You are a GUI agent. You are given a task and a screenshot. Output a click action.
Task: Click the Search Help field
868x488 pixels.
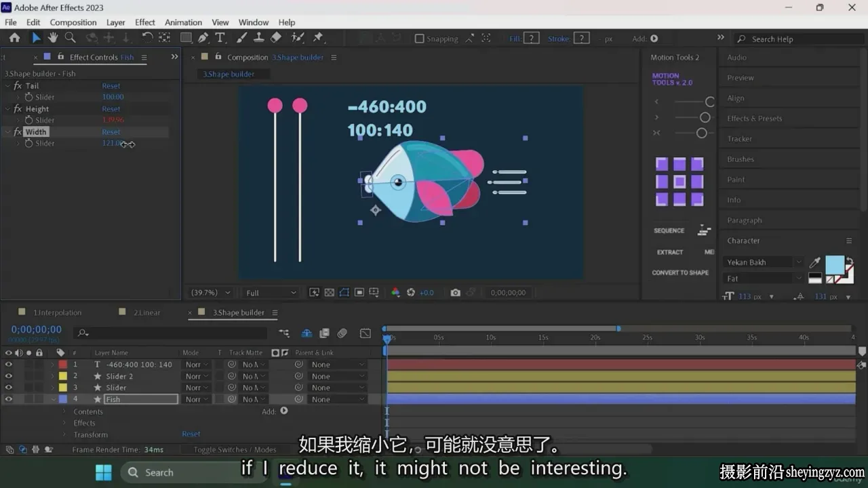click(797, 39)
